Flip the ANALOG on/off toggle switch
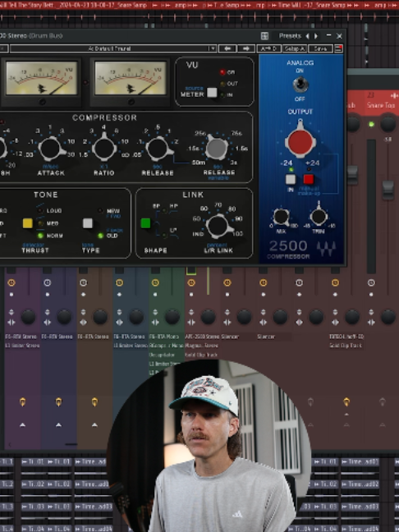Viewport: 399px width, 532px height. (300, 85)
